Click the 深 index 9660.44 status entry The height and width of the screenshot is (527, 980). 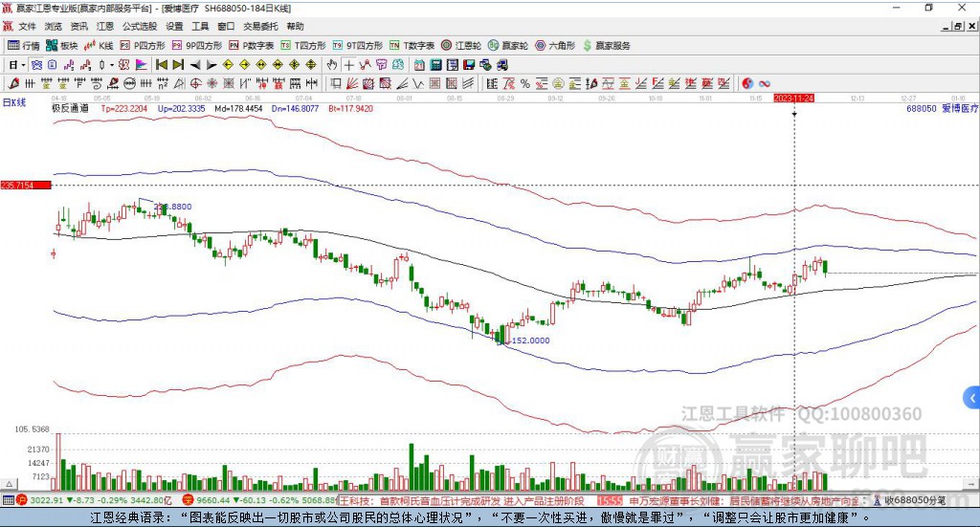click(259, 500)
